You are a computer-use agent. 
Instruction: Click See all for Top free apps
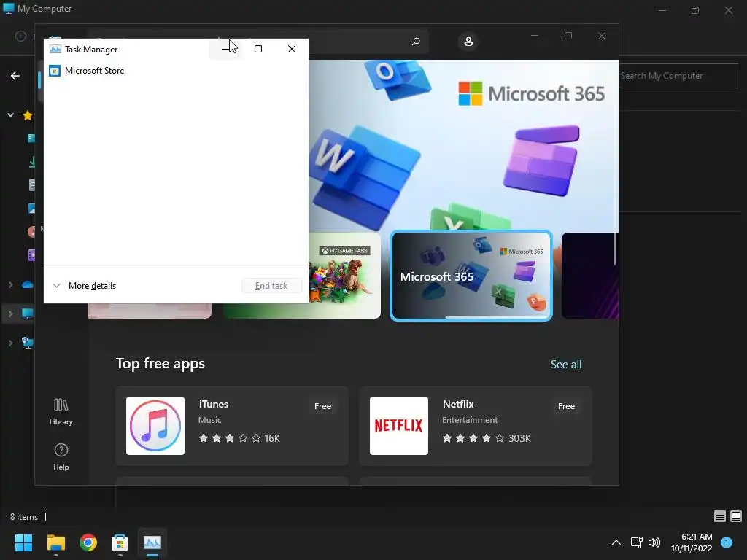566,365
